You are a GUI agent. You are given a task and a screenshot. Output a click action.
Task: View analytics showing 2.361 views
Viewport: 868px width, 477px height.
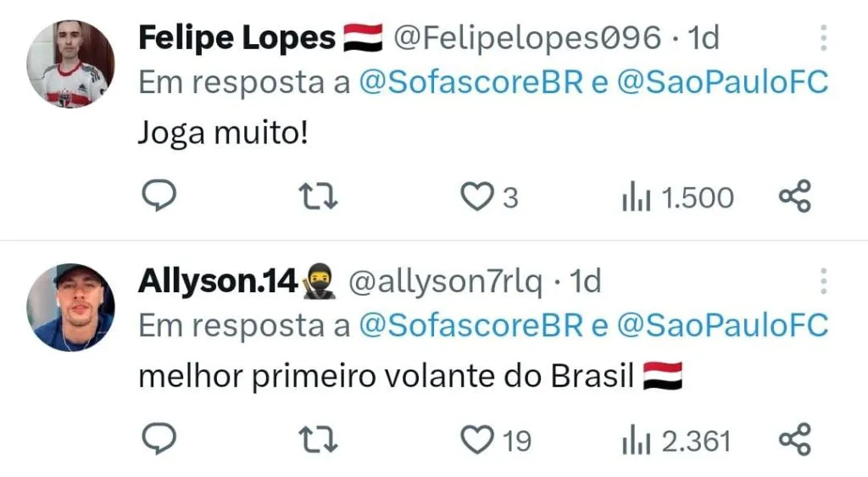676,441
